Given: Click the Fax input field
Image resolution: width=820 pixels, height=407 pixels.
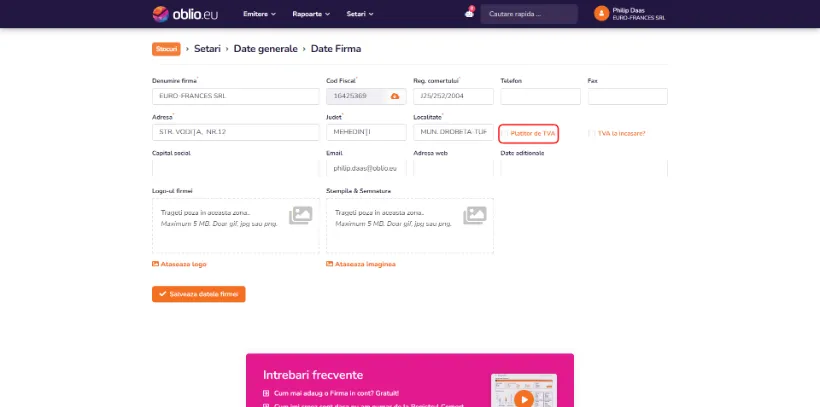Looking at the screenshot, I should pos(628,96).
